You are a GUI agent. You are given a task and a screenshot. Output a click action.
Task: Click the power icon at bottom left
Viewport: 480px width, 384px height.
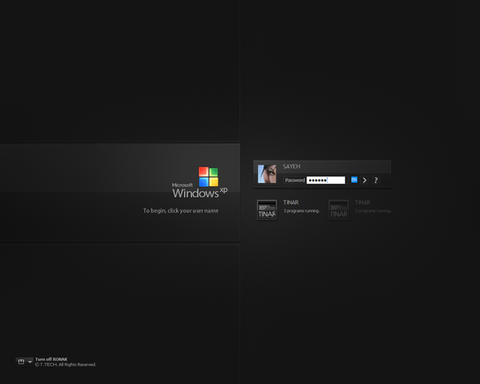[x=21, y=362]
